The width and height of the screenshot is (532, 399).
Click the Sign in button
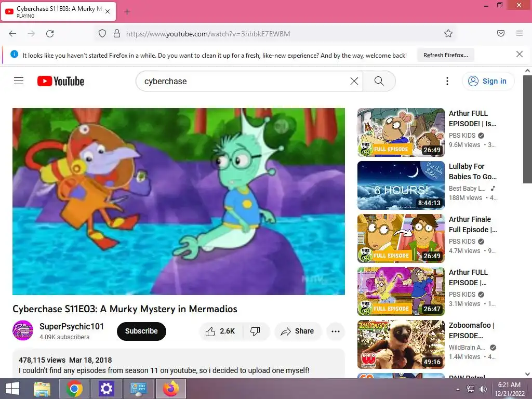pos(488,81)
